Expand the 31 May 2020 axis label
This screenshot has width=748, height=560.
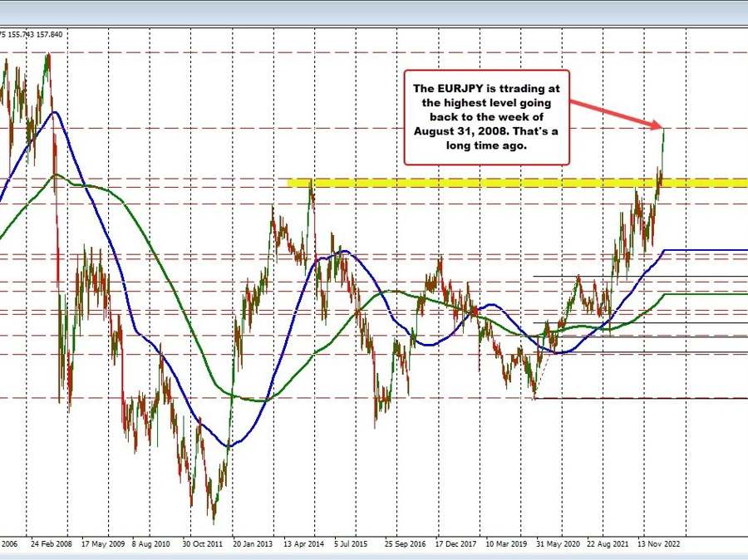point(558,544)
